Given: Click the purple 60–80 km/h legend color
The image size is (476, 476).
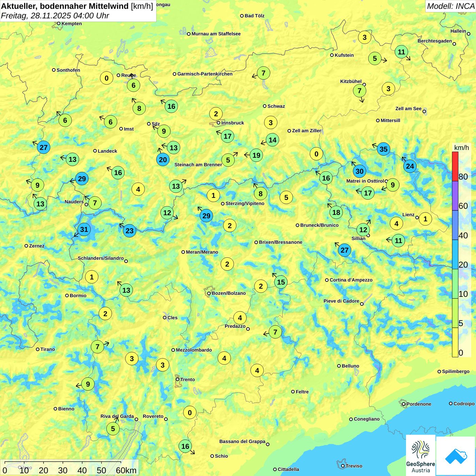Looking at the screenshot, I should [x=455, y=196].
